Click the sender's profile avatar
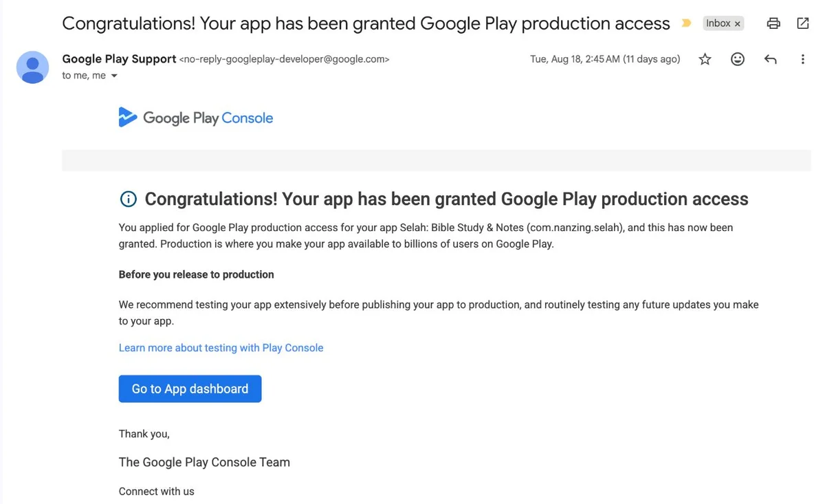The height and width of the screenshot is (504, 825). point(32,67)
